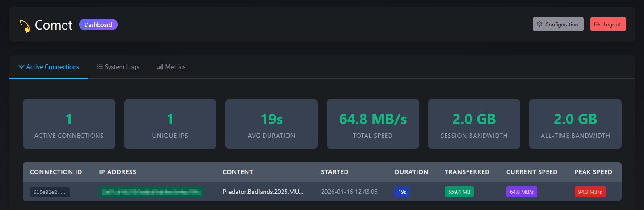
Task: Select the Total Speed stat card
Action: coord(373,124)
